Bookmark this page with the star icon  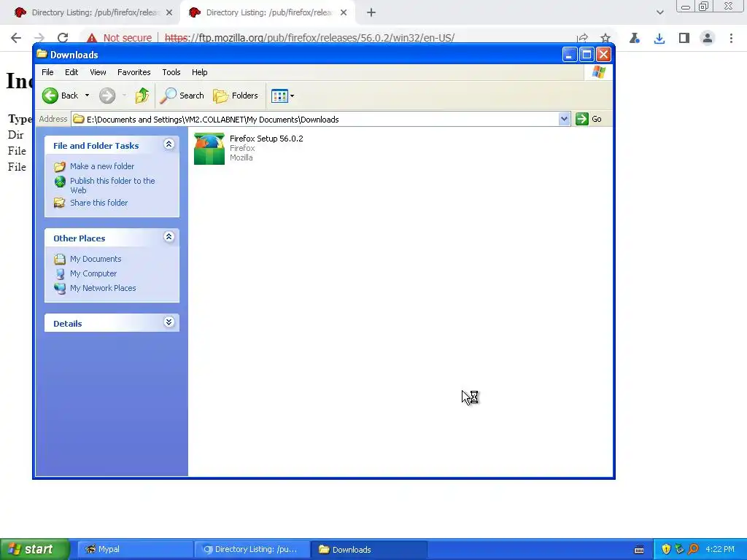605,38
